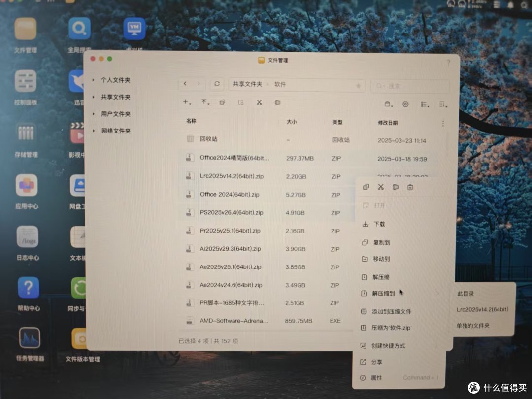Open the toolbox tools dropdown

tap(389, 104)
